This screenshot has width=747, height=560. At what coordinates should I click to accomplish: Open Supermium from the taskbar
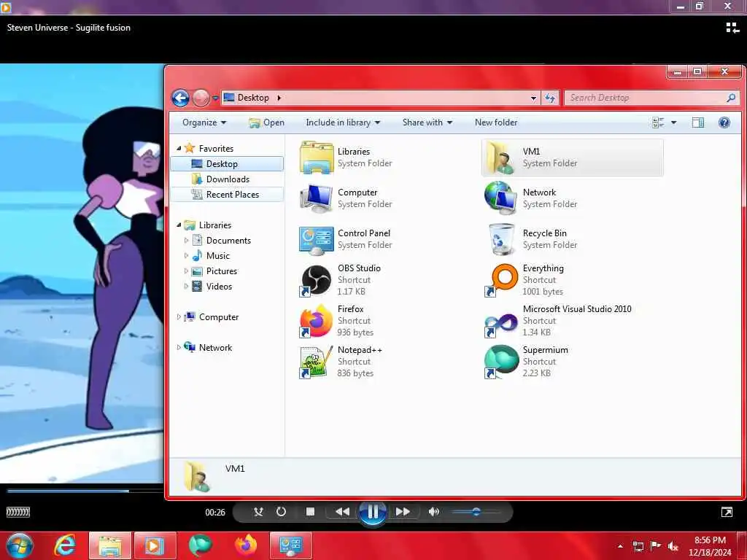[200, 545]
